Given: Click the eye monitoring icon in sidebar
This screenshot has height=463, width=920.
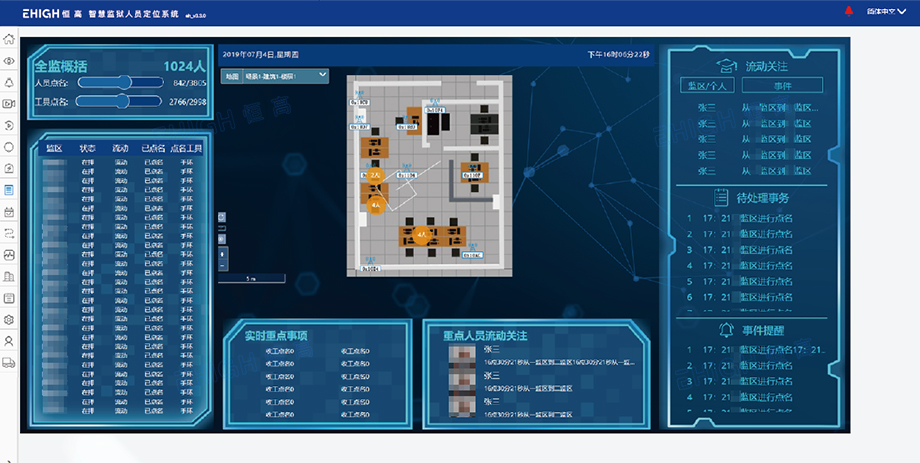Looking at the screenshot, I should coord(9,61).
